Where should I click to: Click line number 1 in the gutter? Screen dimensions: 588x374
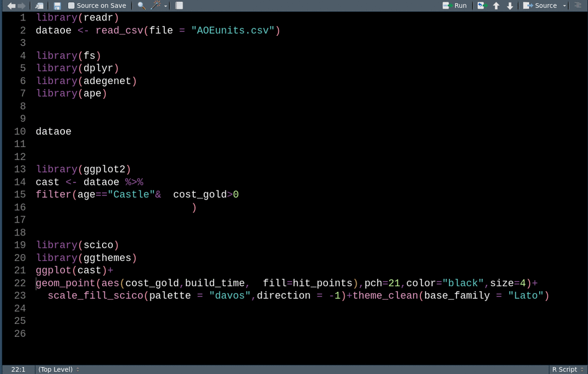point(23,17)
